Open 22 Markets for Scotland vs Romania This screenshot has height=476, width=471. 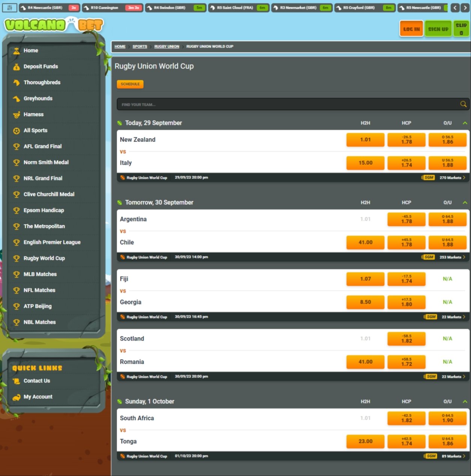coord(453,377)
